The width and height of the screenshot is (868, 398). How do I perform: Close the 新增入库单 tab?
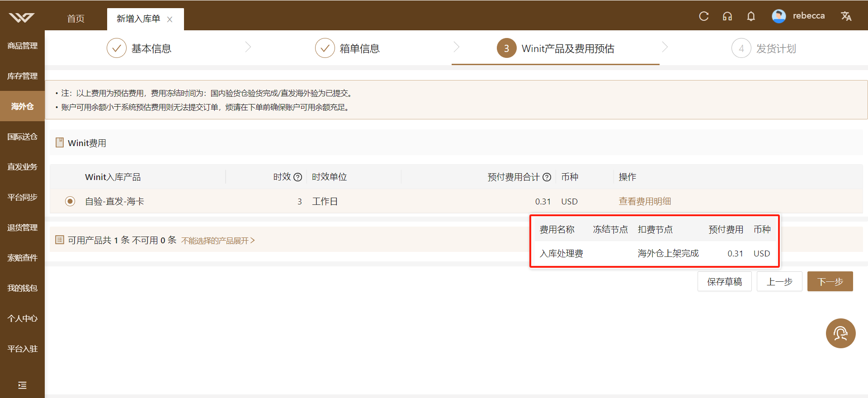[170, 19]
